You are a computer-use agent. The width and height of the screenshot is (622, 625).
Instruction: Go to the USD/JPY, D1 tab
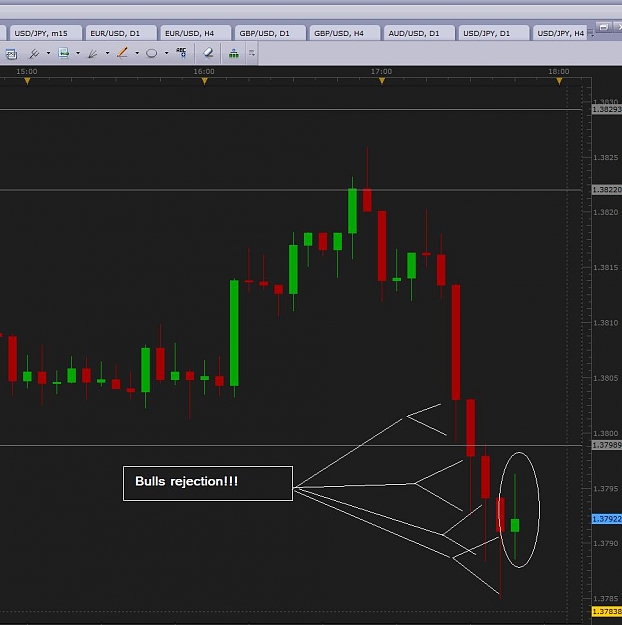tap(494, 33)
